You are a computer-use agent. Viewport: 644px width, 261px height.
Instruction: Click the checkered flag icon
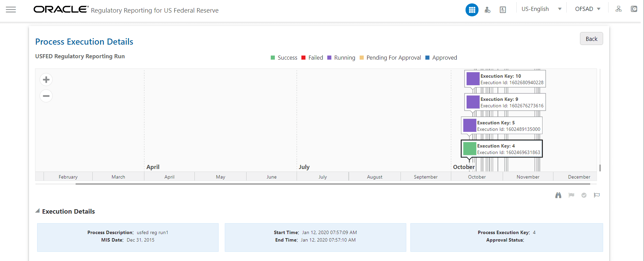tap(571, 195)
